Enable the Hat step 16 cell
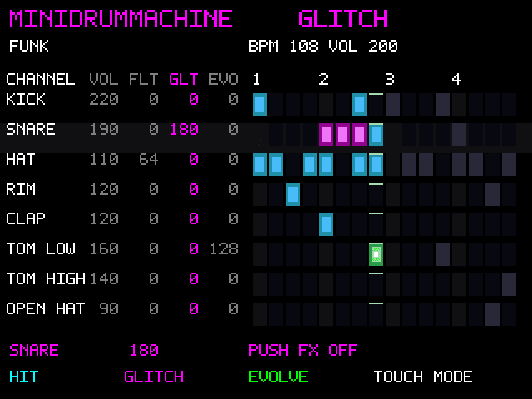 pyautogui.click(x=509, y=165)
